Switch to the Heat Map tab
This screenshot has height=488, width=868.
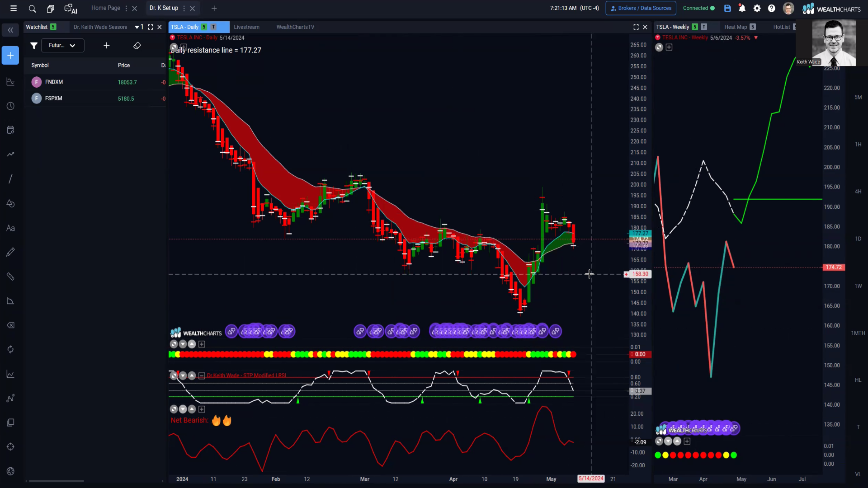click(736, 27)
